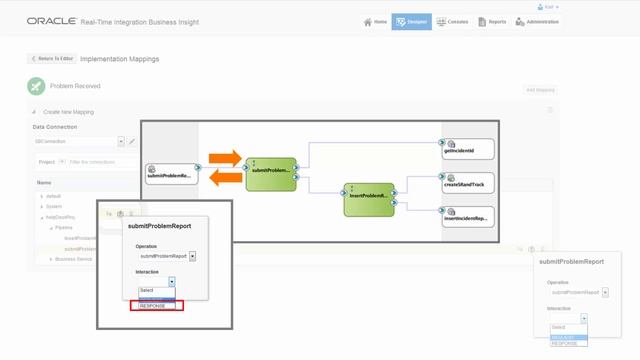Open the Operation dropdown in the faded popup

[605, 292]
